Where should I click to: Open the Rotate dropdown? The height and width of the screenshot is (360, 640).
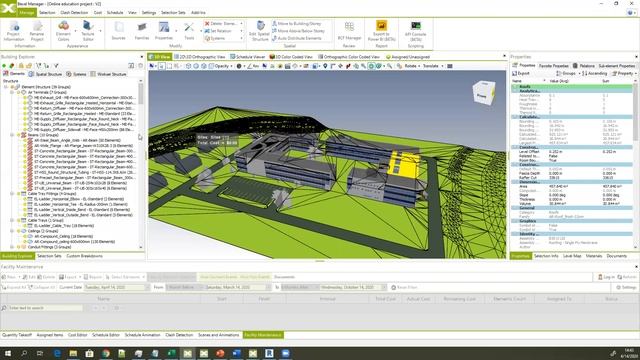[x=412, y=66]
